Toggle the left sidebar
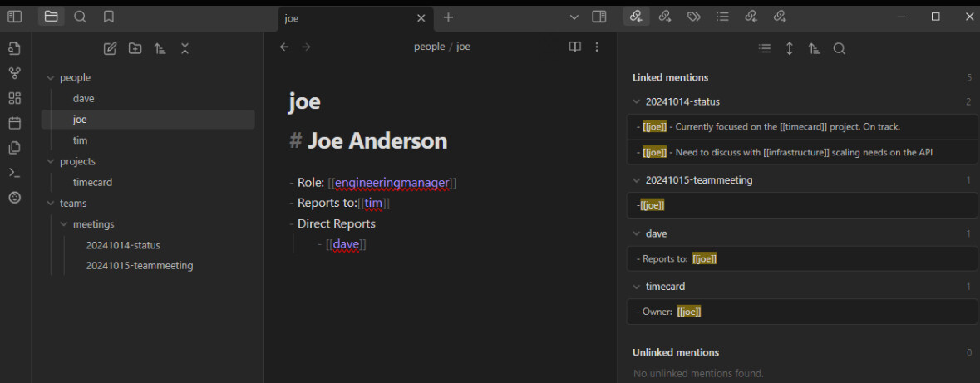 coord(14,17)
